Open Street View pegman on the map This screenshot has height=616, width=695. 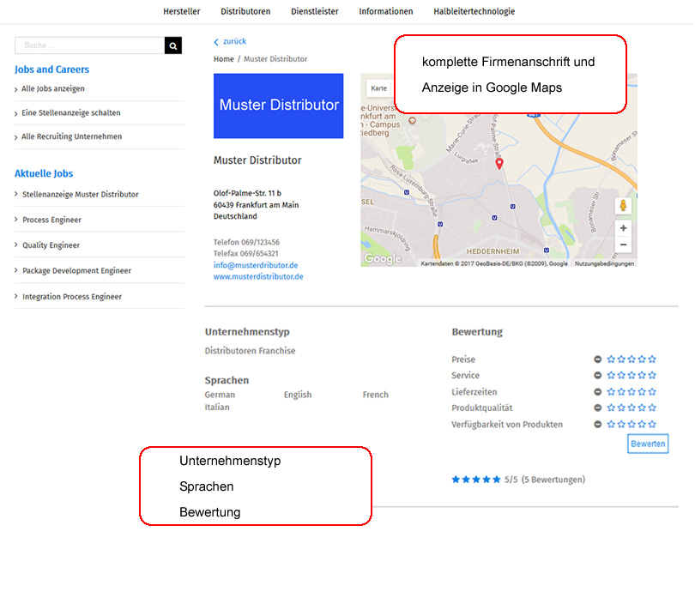point(623,206)
